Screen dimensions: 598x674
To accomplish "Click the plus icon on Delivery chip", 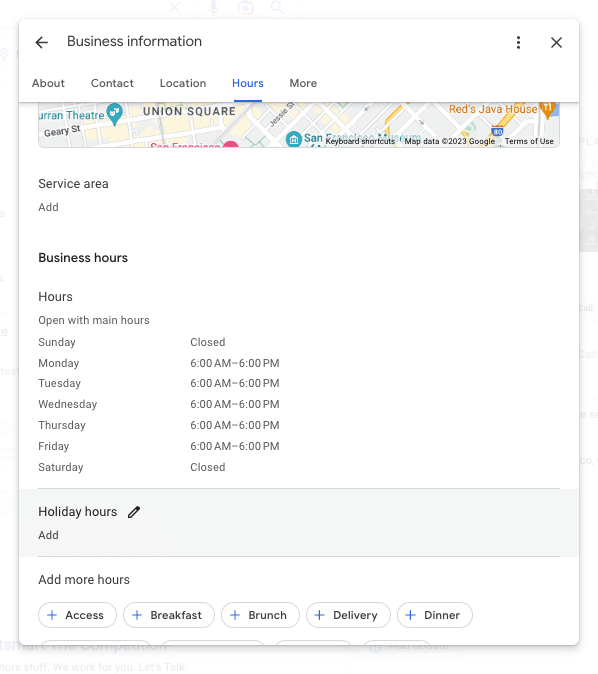I will (319, 615).
